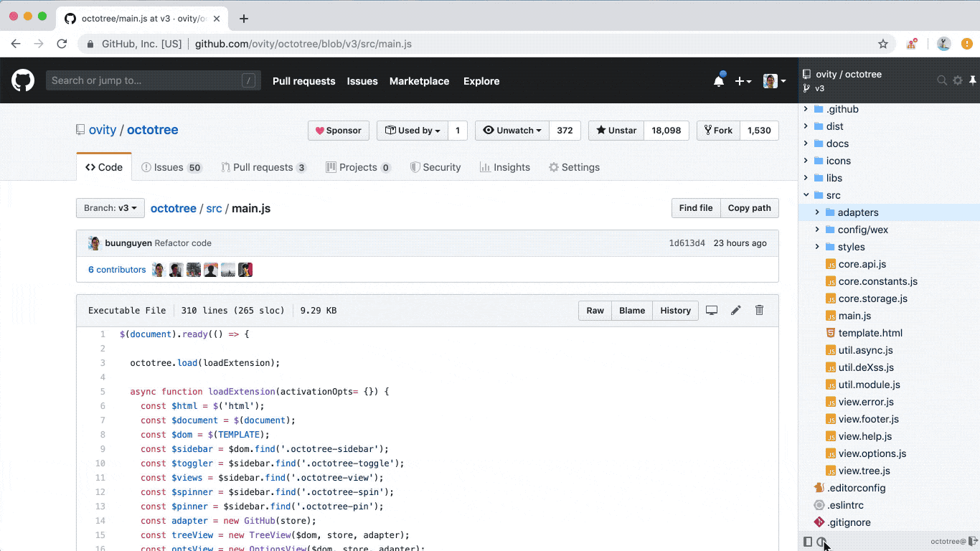Collapse the src folder
This screenshot has width=980, height=551.
tap(806, 195)
